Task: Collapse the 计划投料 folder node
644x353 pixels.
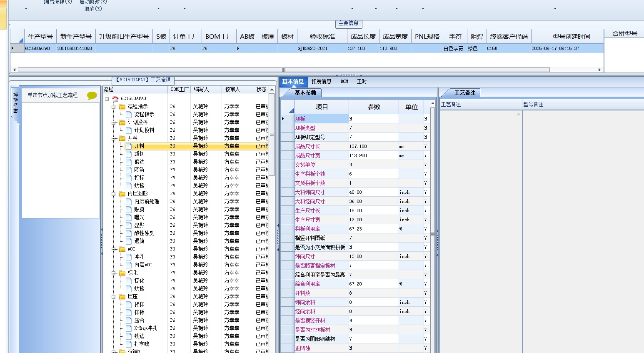Action: point(114,123)
